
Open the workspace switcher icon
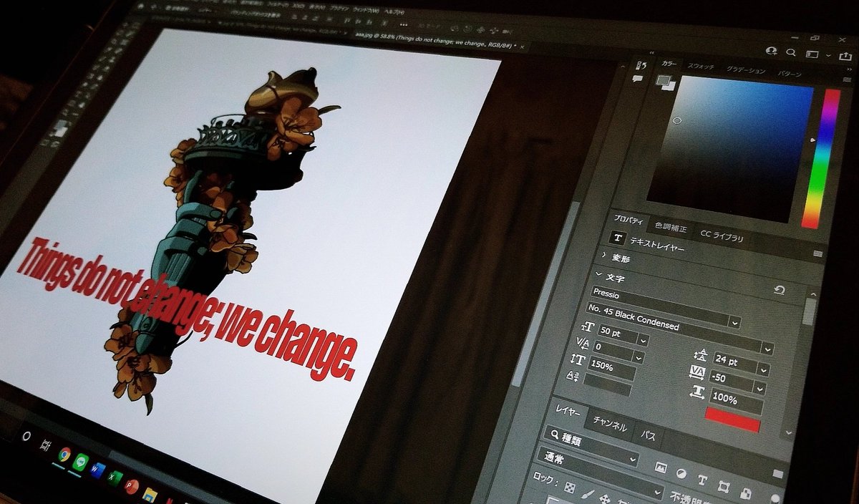coord(812,53)
